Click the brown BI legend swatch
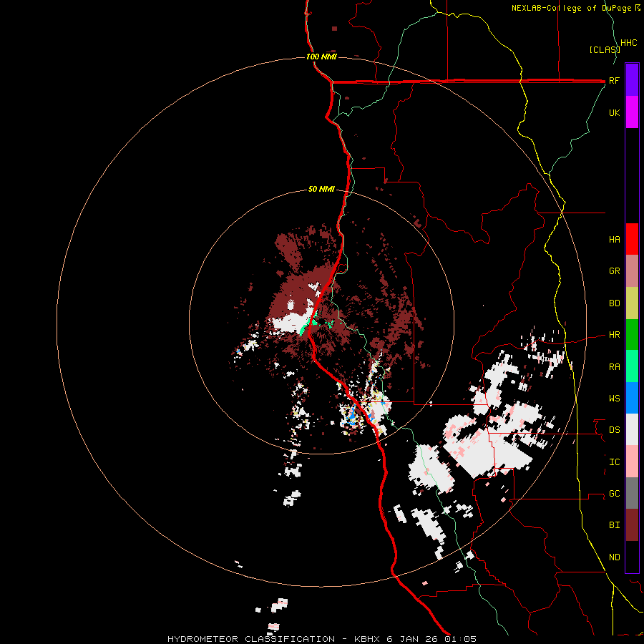Screen dimensions: 644x644 [632, 525]
